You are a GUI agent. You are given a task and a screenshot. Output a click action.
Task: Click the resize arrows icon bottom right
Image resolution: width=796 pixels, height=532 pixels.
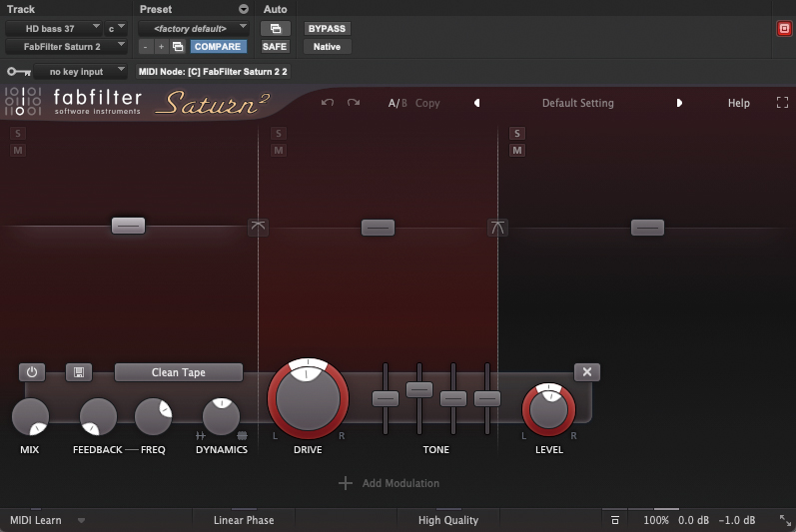tap(785, 520)
